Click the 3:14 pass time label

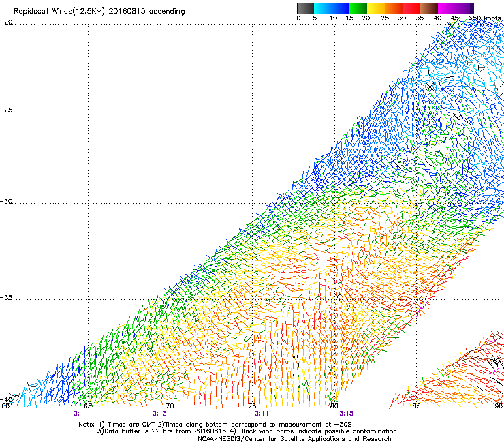pos(262,414)
